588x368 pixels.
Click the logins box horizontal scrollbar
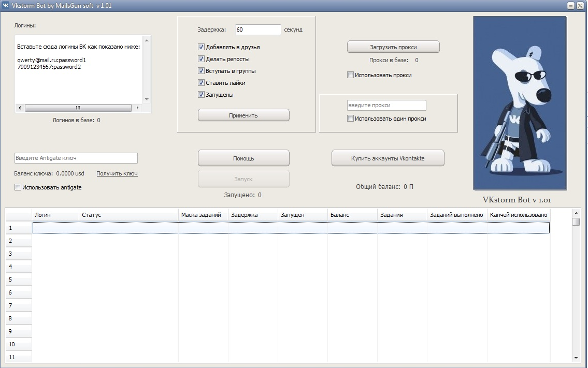tap(78, 108)
